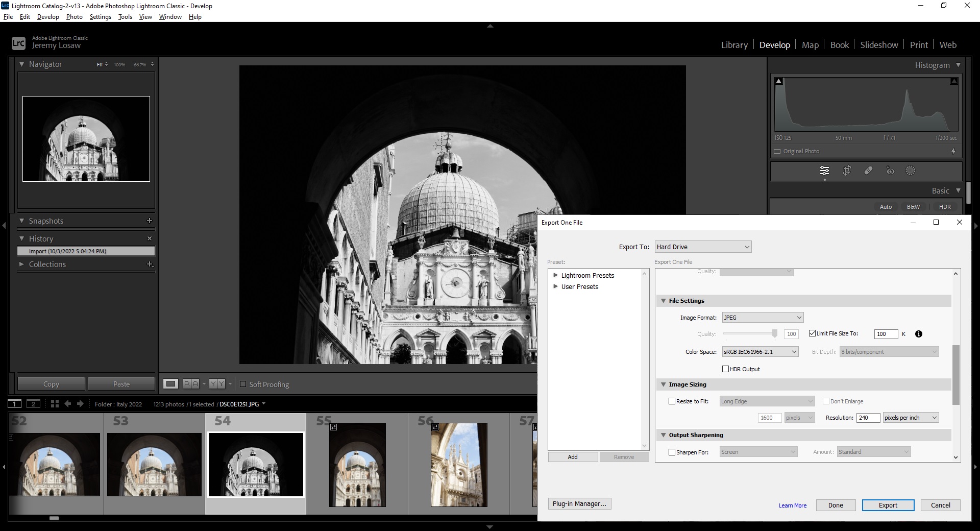Click the Copy settings button
This screenshot has height=531, width=980.
pyautogui.click(x=51, y=384)
